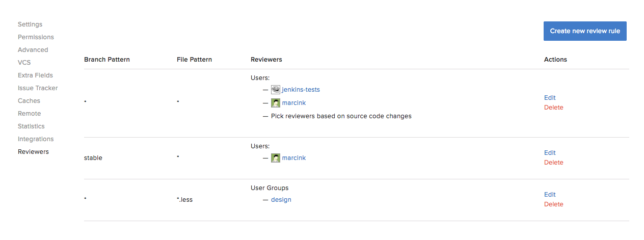Edit the stable branch review rule
Screen dimensions: 644x240
click(550, 153)
